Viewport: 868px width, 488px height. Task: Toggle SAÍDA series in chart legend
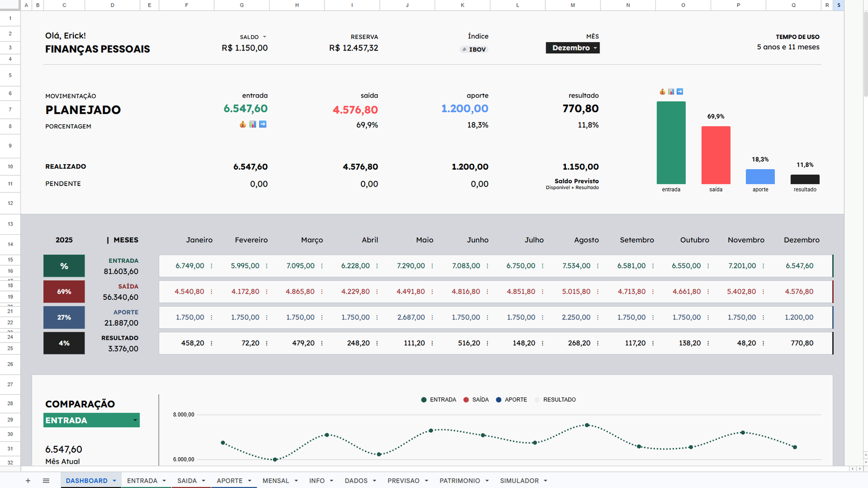click(476, 400)
